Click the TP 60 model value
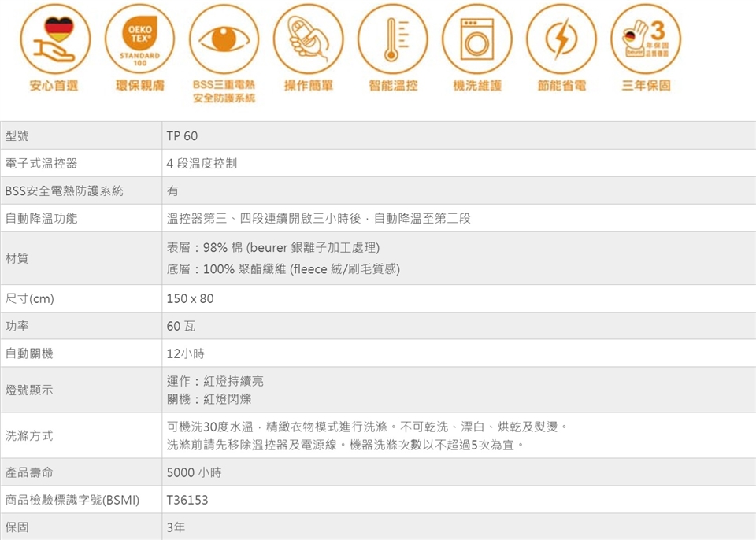 [182, 136]
